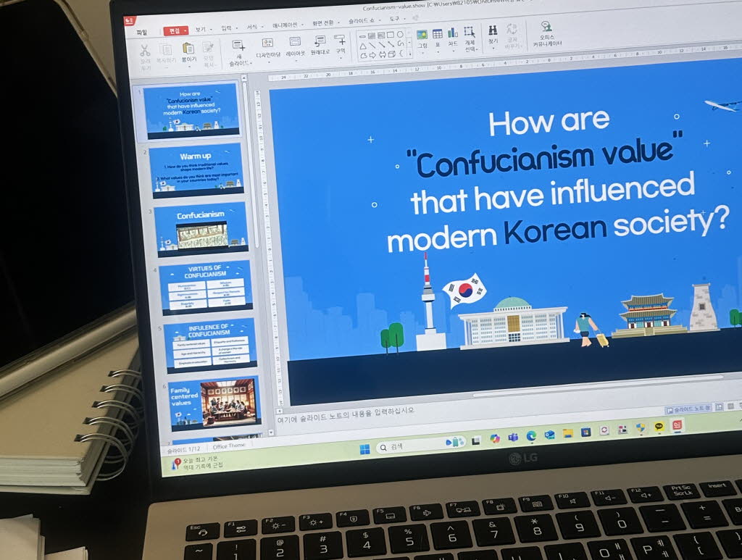Open the Layout (레이아웃) tool
The image size is (742, 560).
295,43
